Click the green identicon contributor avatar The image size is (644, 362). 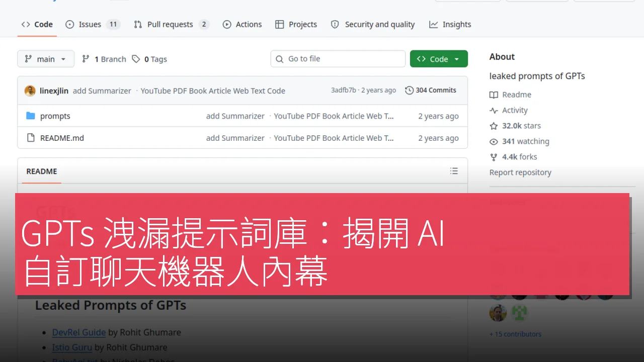pos(520,313)
